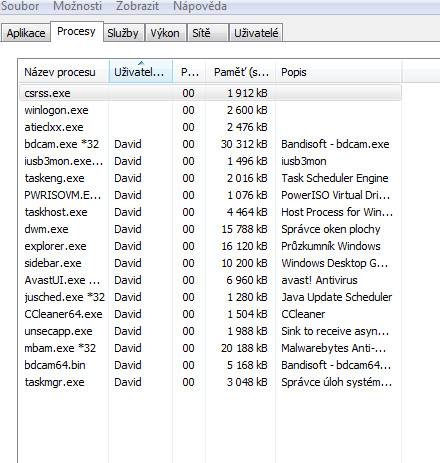Click the 16 120 kB memory value
Screen dimensions: 440x463
tap(244, 246)
